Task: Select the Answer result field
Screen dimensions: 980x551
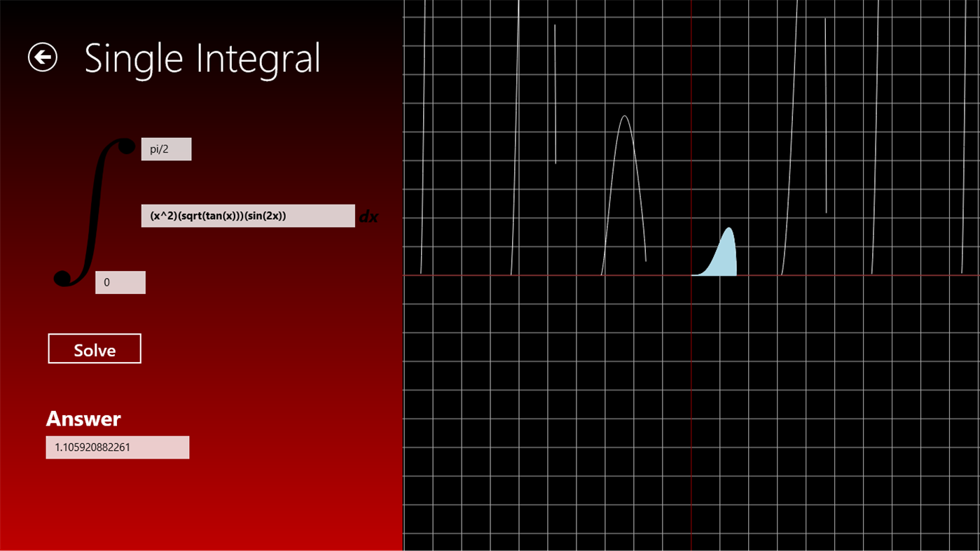Action: click(x=117, y=447)
